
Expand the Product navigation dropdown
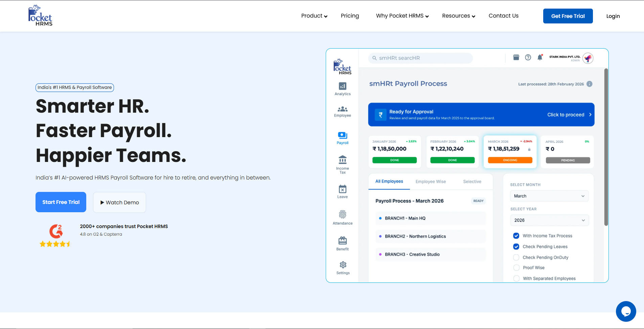pyautogui.click(x=314, y=16)
